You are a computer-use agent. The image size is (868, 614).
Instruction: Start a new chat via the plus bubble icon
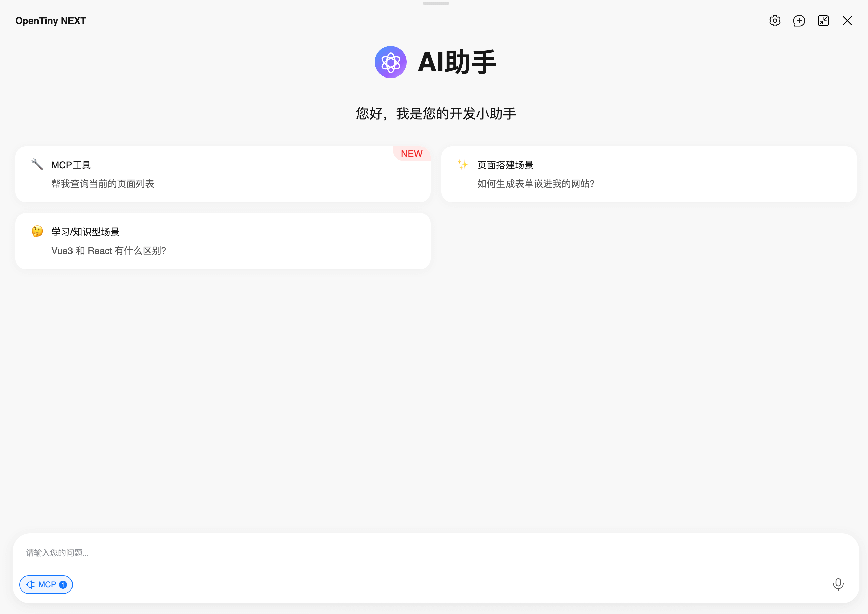coord(799,21)
